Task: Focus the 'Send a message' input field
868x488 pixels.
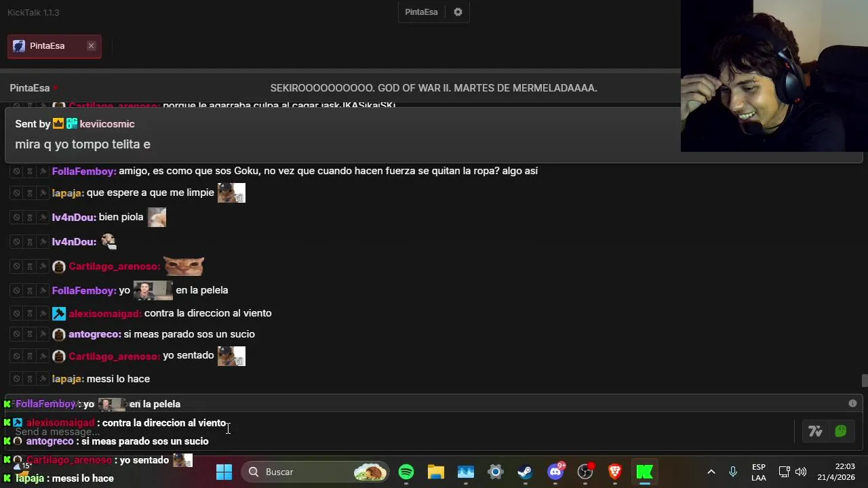Action: click(400, 432)
